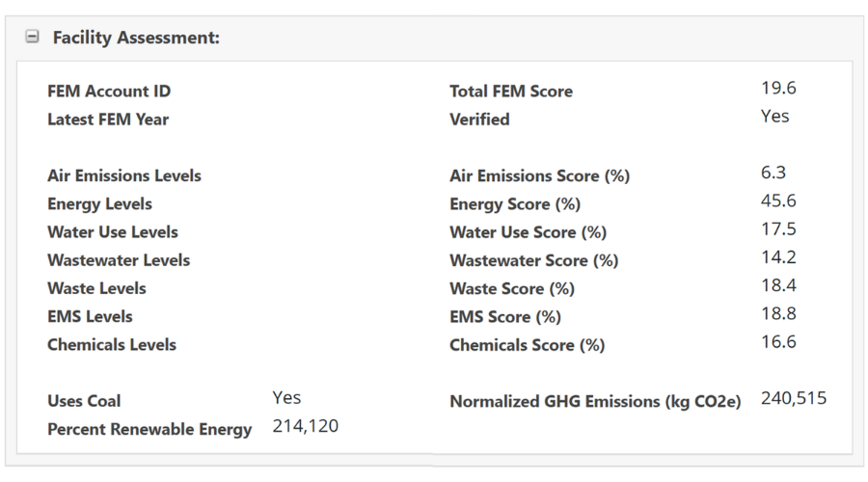Click the Air Emissions Score value 6.3
868x482 pixels.
coord(773,173)
